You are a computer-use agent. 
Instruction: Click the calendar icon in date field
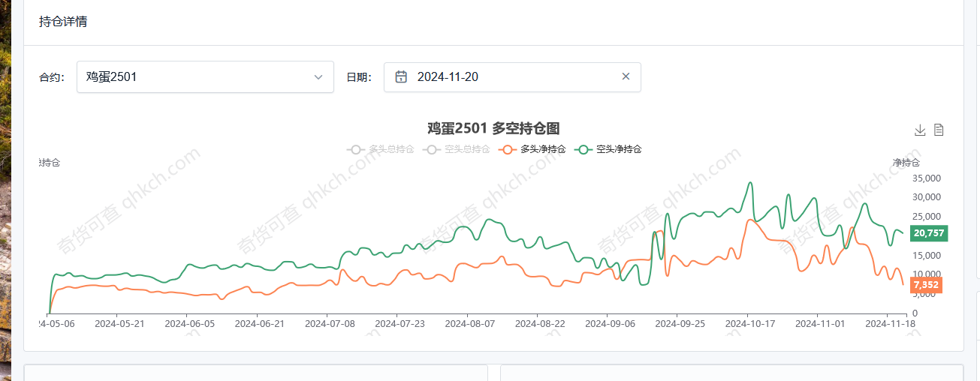pyautogui.click(x=402, y=76)
